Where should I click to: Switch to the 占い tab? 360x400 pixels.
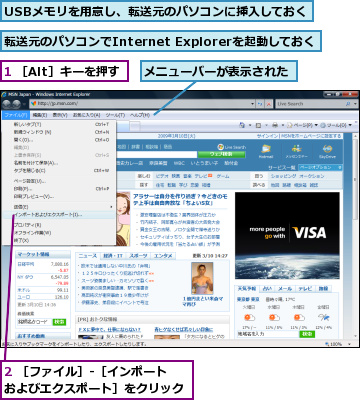tap(267, 289)
